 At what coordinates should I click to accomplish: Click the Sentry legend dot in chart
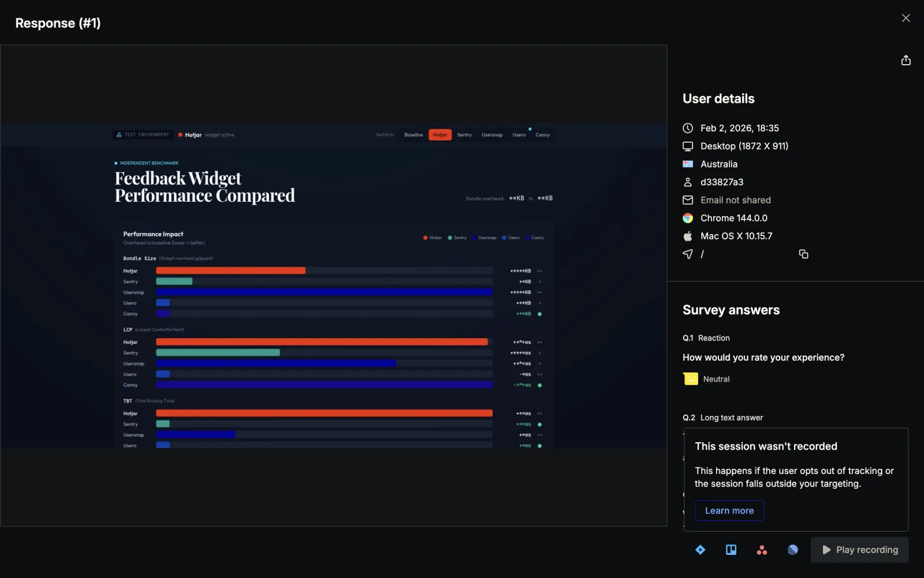[x=450, y=238]
